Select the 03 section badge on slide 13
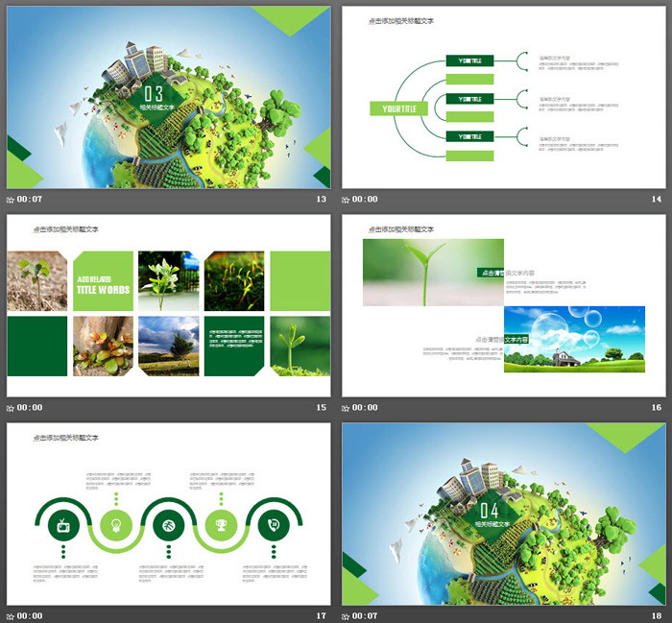This screenshot has width=672, height=623. click(154, 94)
